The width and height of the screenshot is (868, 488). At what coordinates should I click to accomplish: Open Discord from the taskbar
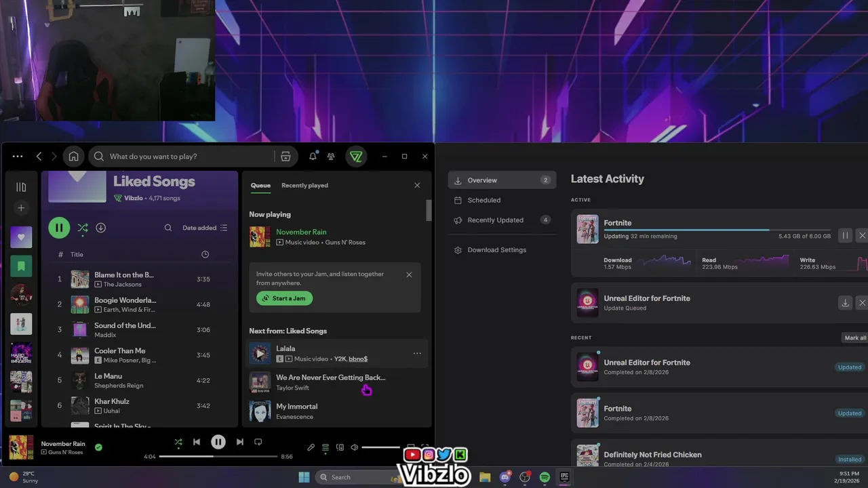click(505, 477)
